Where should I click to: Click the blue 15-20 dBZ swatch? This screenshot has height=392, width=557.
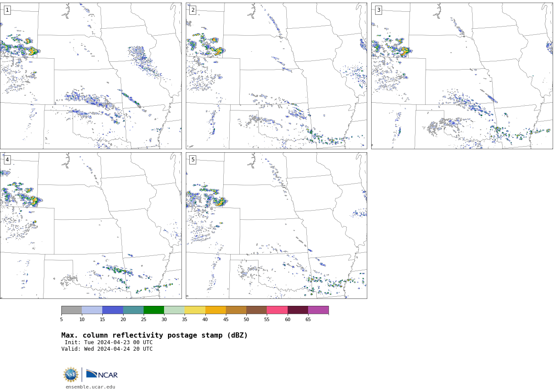point(113,310)
